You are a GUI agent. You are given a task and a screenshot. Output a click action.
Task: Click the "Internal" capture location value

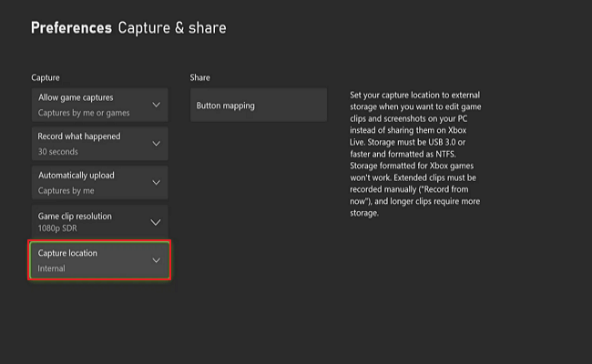52,268
